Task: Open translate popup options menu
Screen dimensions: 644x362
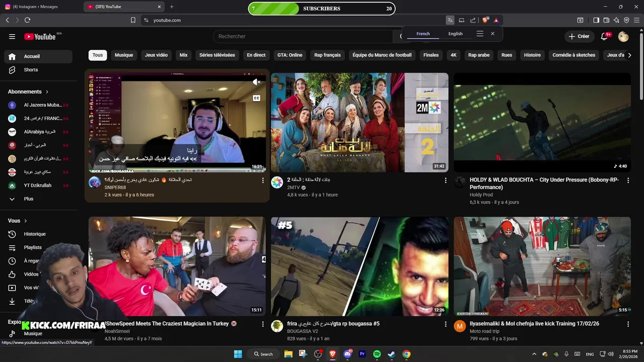Action: point(480,34)
